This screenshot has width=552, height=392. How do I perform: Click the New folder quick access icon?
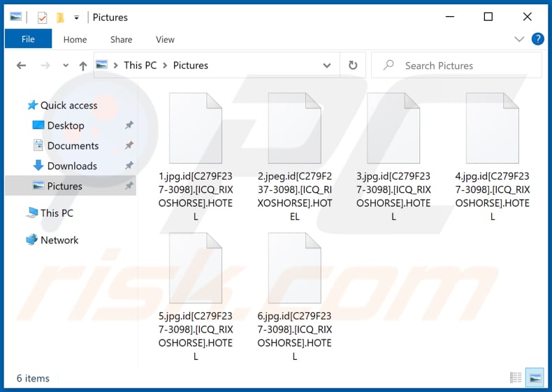pyautogui.click(x=60, y=17)
